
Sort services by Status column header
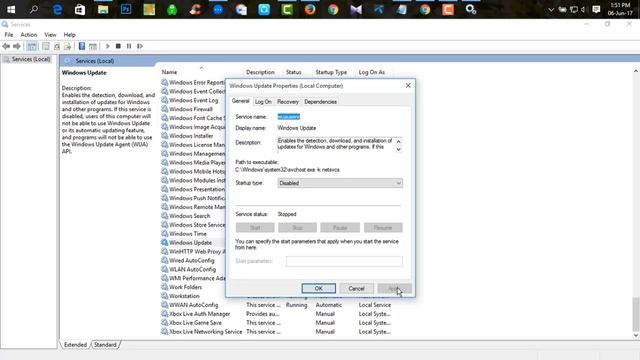293,72
